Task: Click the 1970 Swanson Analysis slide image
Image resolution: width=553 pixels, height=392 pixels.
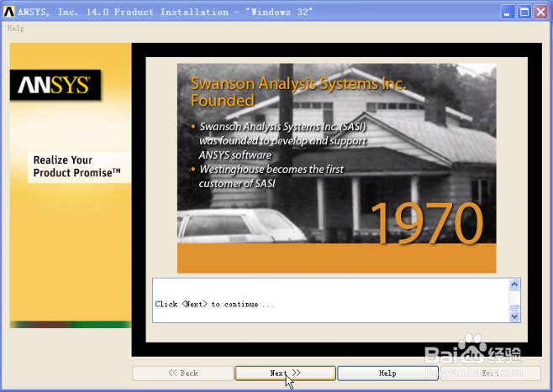Action: pos(336,169)
